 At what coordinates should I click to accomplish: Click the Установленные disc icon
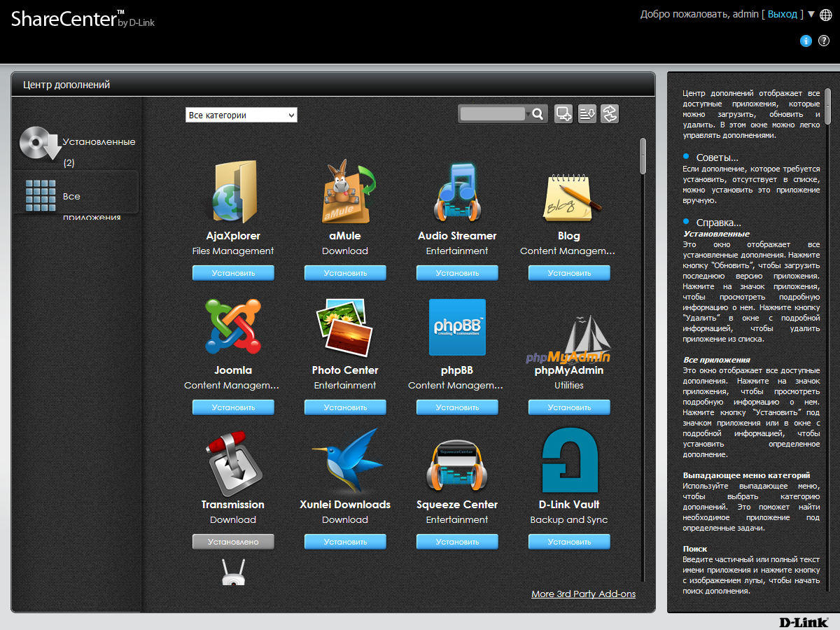41,143
